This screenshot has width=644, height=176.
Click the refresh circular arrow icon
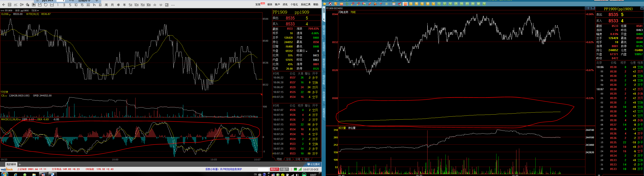(46, 5)
